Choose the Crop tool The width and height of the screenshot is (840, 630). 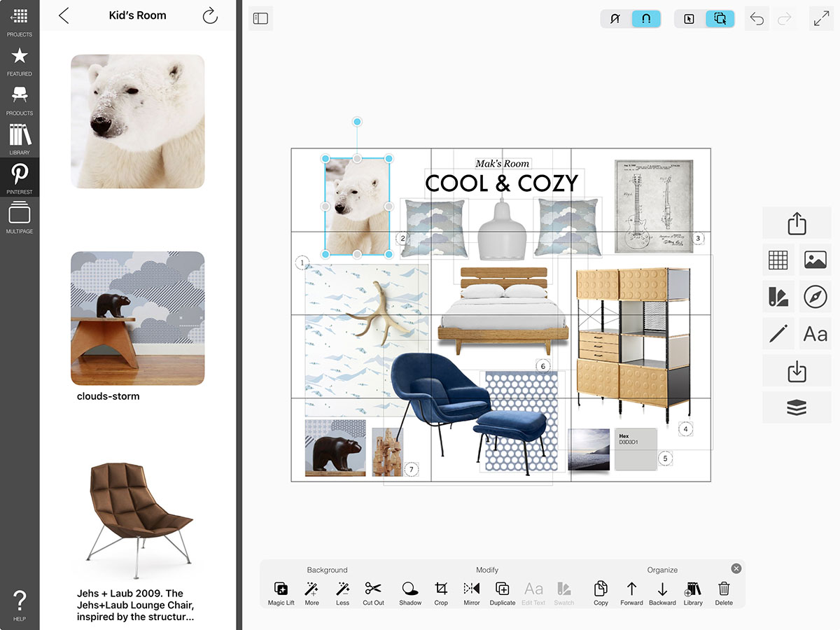tap(441, 592)
